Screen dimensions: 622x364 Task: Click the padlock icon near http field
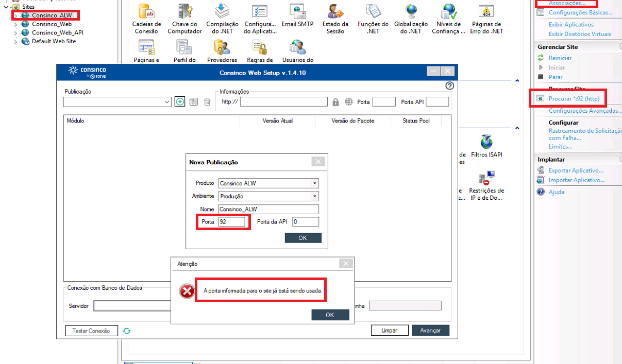pyautogui.click(x=335, y=102)
